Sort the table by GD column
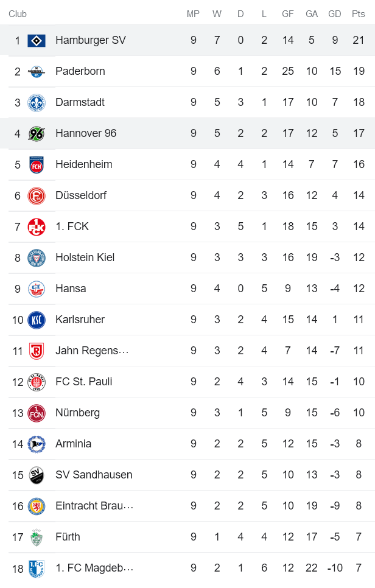The image size is (375, 588). coord(335,13)
